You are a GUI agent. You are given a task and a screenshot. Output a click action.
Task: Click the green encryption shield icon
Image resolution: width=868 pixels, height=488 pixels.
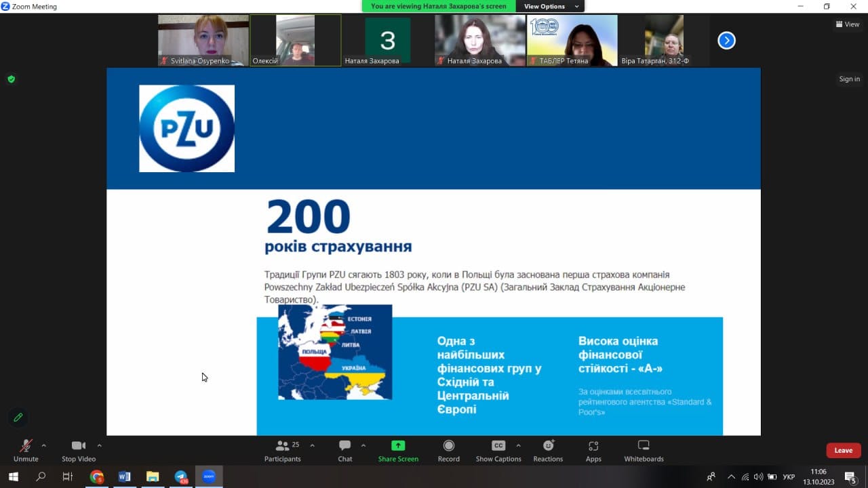pyautogui.click(x=11, y=79)
